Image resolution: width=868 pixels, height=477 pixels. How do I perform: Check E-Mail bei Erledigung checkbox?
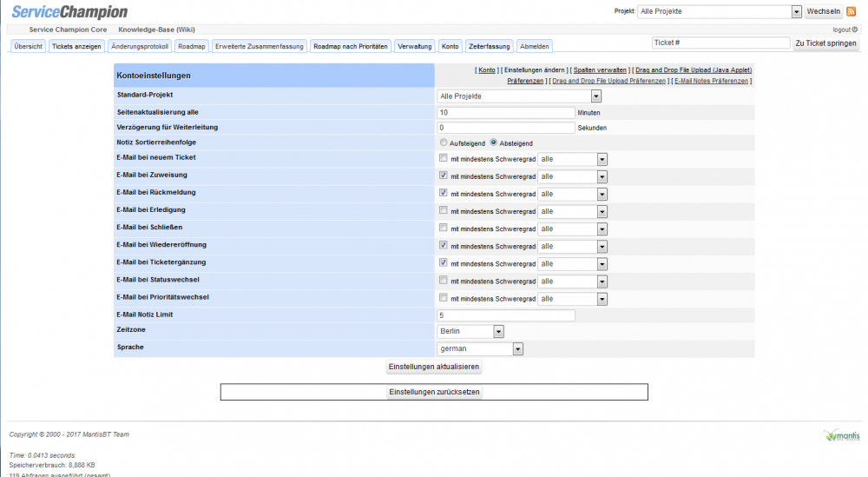(443, 210)
